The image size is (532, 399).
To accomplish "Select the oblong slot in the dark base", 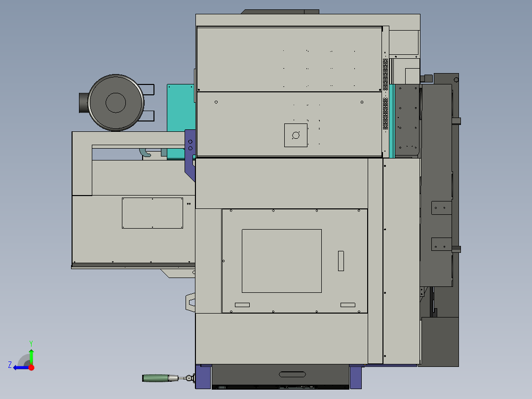I will pyautogui.click(x=292, y=374).
